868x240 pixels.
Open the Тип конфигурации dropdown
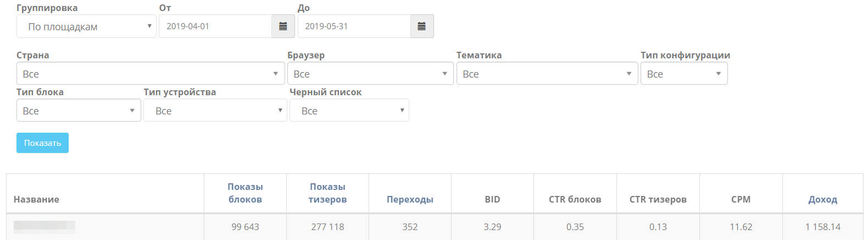tap(684, 74)
